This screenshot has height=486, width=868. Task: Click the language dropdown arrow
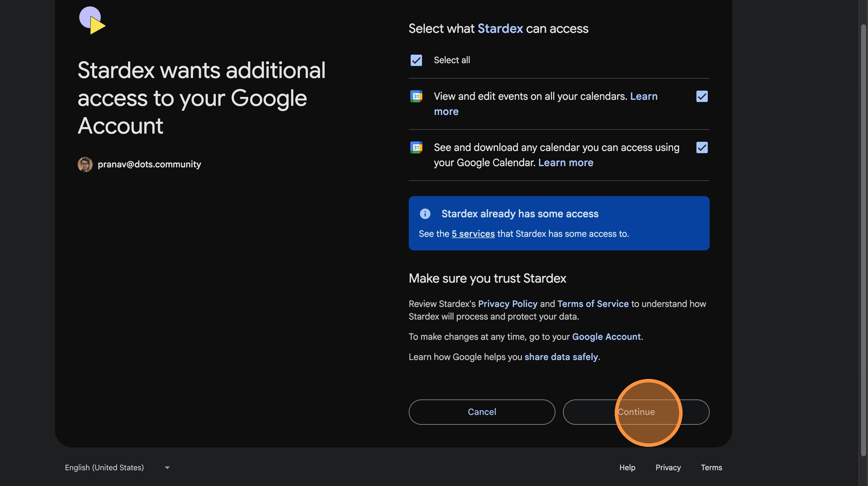pyautogui.click(x=167, y=467)
